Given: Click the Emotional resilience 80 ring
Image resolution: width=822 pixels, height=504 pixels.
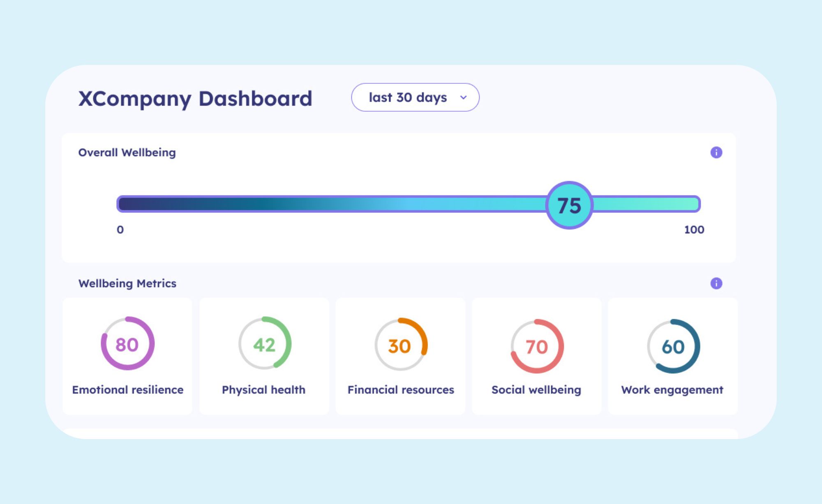Looking at the screenshot, I should pos(127,344).
